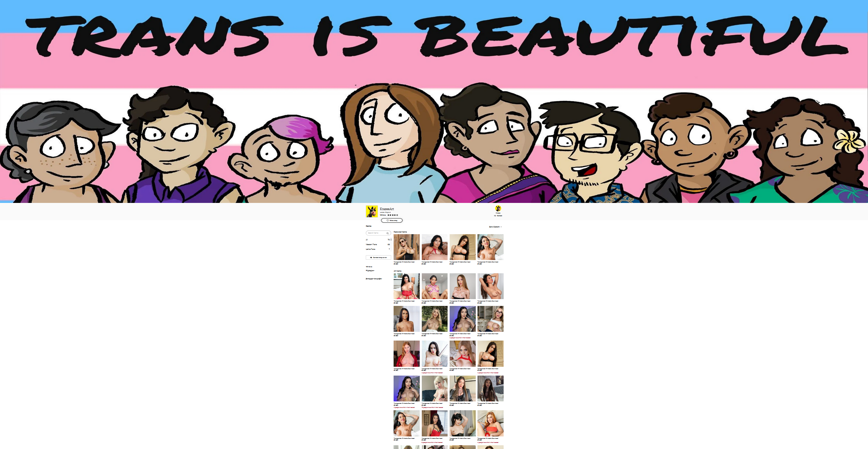Image resolution: width=868 pixels, height=449 pixels.
Task: Click the Contact link under owner avatar
Action: pos(498,215)
